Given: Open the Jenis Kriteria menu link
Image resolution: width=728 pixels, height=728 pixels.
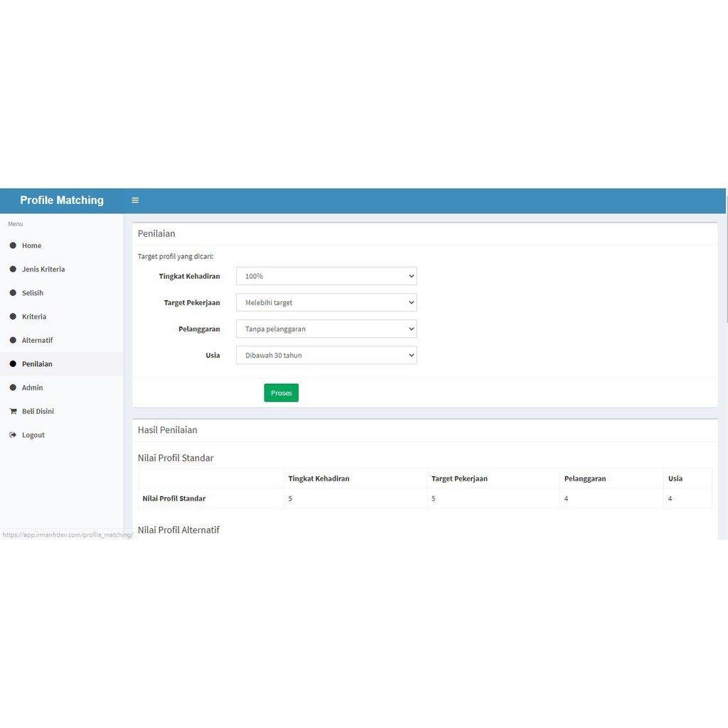Looking at the screenshot, I should 43,269.
